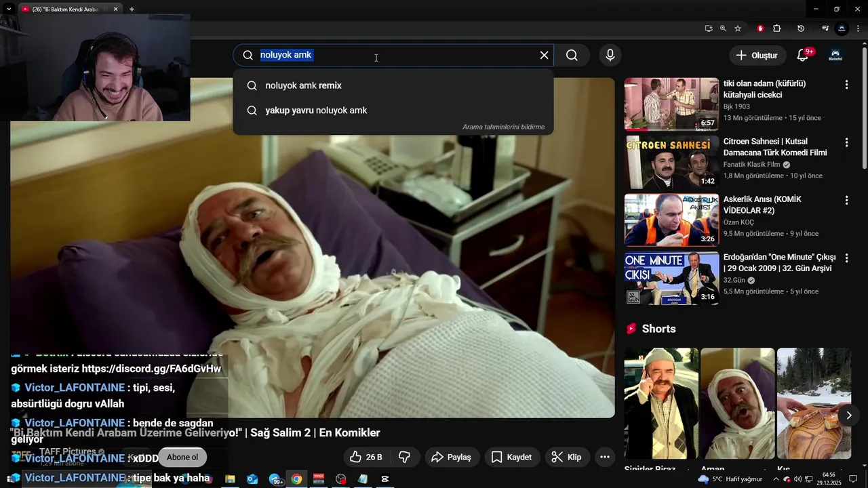The width and height of the screenshot is (868, 488).
Task: Click the Kaydet save button
Action: pyautogui.click(x=512, y=457)
